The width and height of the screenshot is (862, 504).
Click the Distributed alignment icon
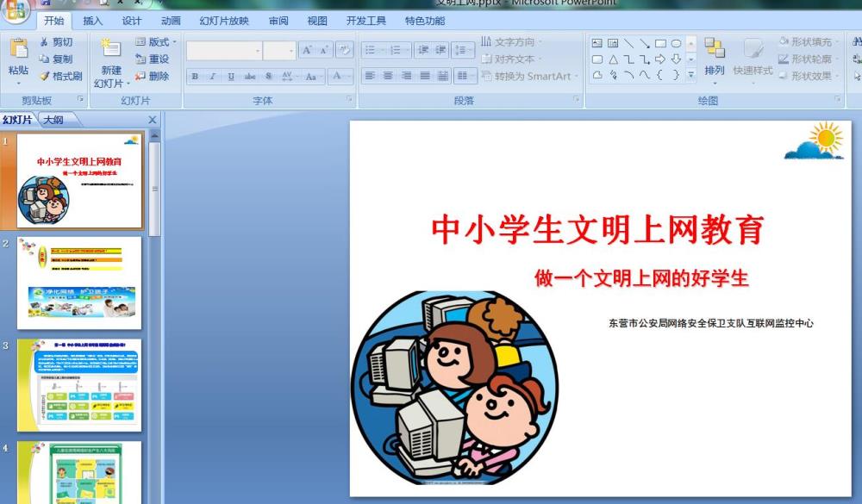click(x=442, y=76)
